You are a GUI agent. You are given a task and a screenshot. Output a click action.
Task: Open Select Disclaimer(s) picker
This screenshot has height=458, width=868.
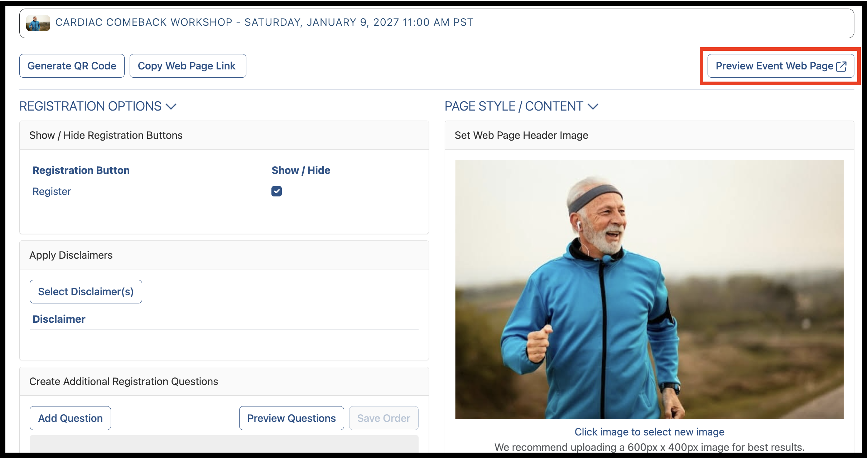86,292
